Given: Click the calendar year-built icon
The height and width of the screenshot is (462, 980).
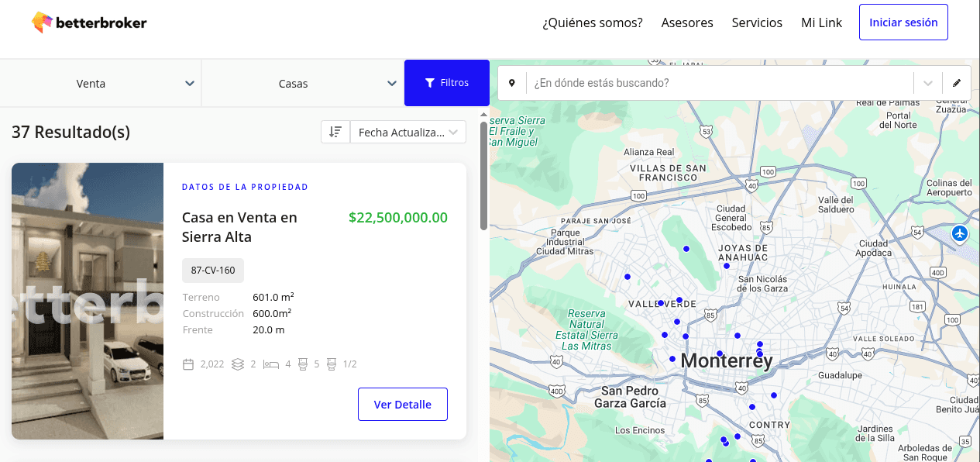Looking at the screenshot, I should click(x=188, y=364).
